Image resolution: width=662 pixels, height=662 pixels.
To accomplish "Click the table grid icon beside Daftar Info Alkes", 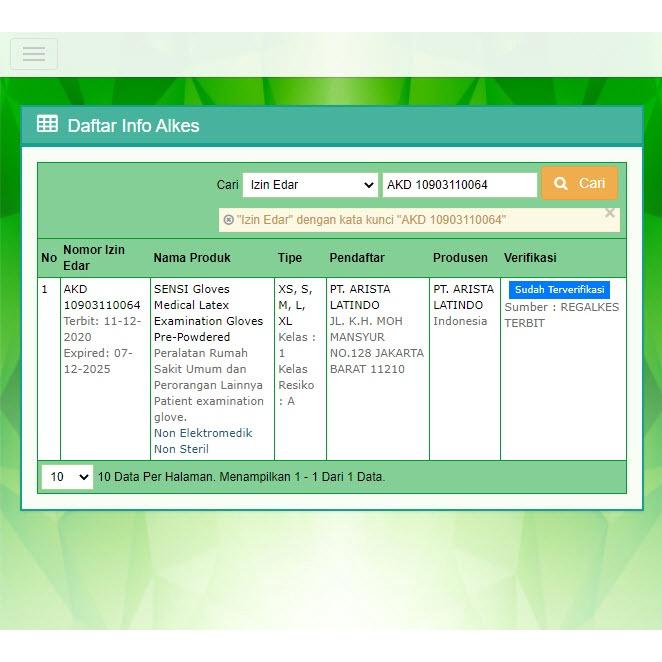I will pyautogui.click(x=47, y=124).
